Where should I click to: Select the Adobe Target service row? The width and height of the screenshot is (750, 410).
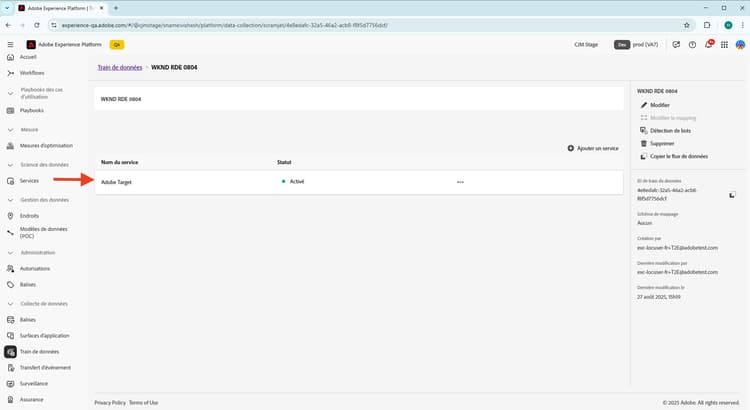pos(359,182)
